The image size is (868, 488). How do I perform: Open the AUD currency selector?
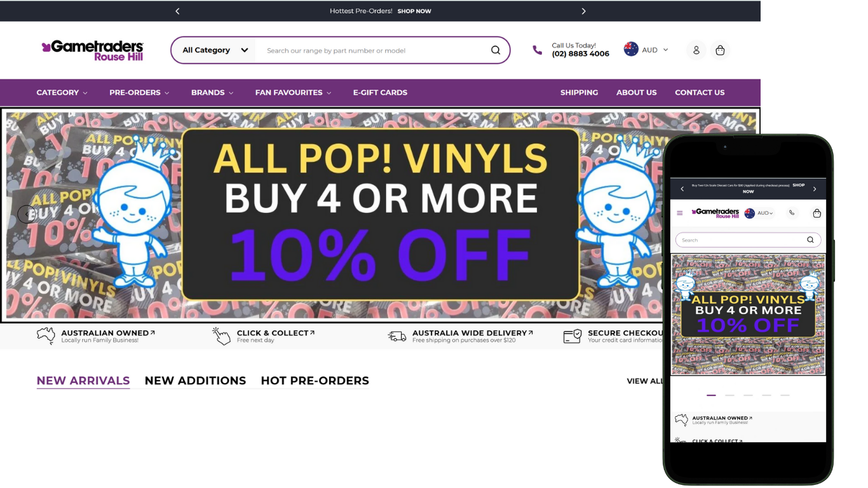646,50
